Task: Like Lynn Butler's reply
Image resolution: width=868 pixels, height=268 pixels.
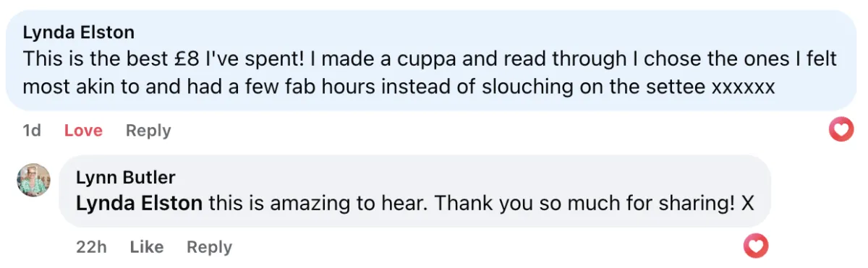Action: click(x=147, y=247)
